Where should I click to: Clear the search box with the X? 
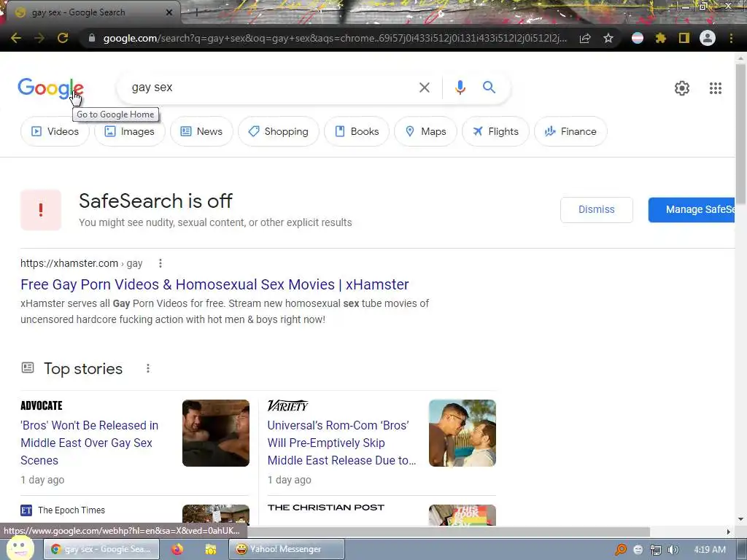pos(425,87)
